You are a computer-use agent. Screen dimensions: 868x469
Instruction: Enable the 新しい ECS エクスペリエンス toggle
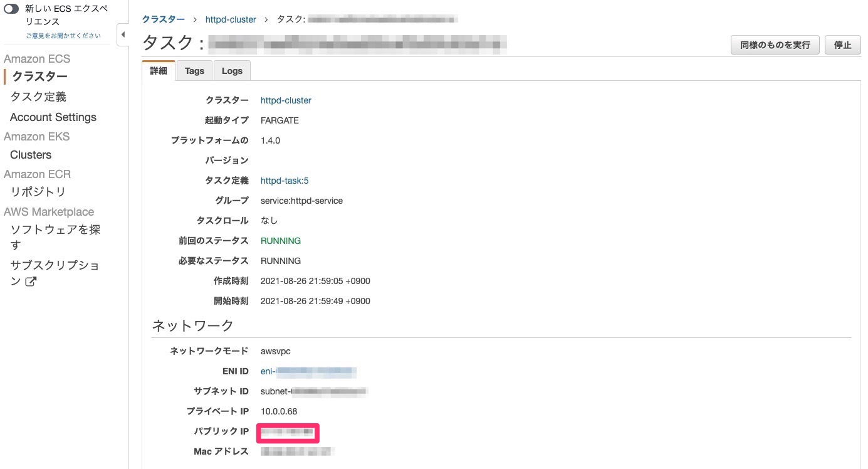tap(10, 8)
